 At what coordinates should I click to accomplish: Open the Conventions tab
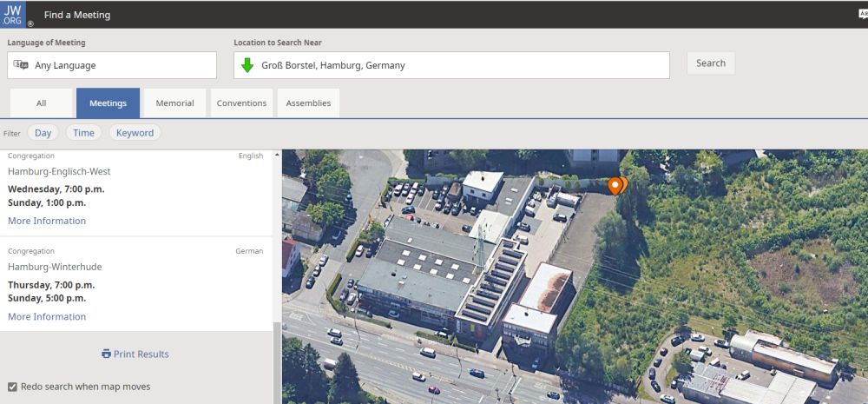241,103
